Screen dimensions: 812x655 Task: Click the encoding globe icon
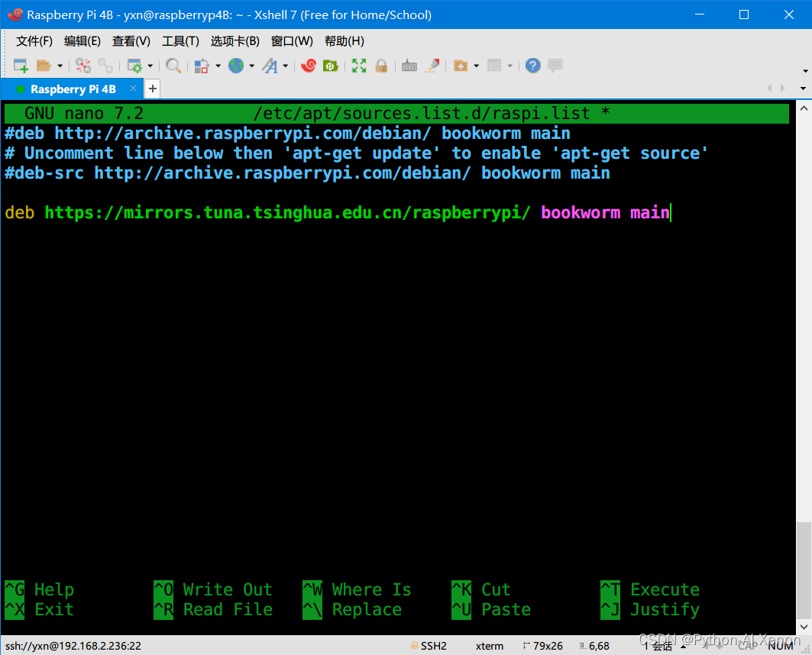click(x=236, y=66)
